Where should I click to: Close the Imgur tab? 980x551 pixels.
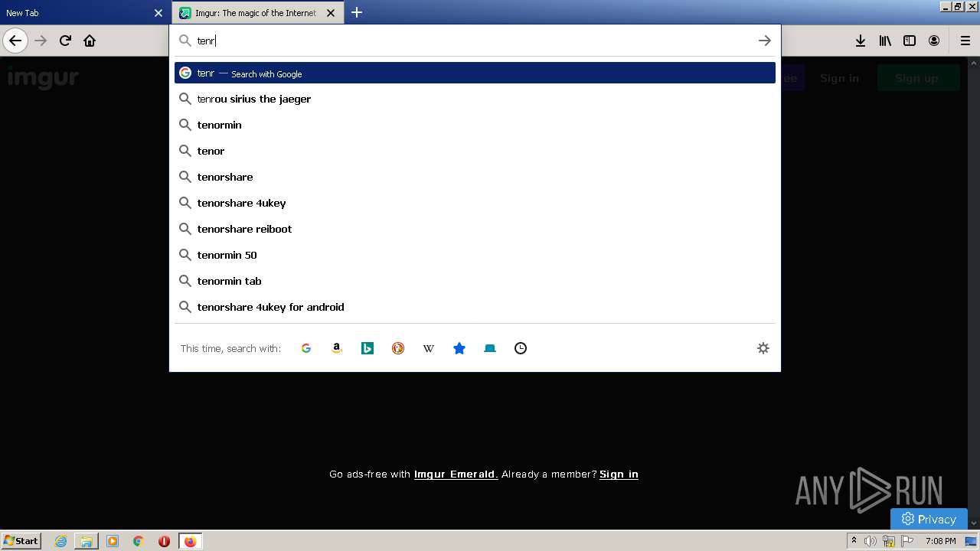331,13
